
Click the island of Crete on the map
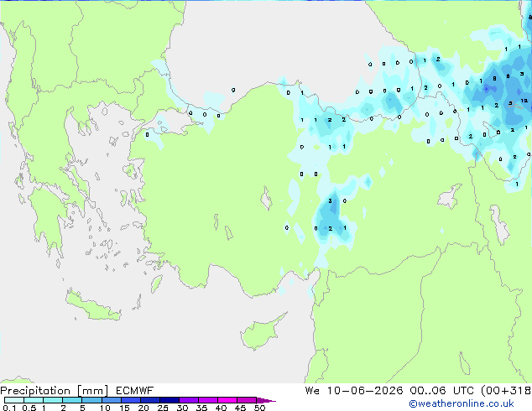click(92, 306)
